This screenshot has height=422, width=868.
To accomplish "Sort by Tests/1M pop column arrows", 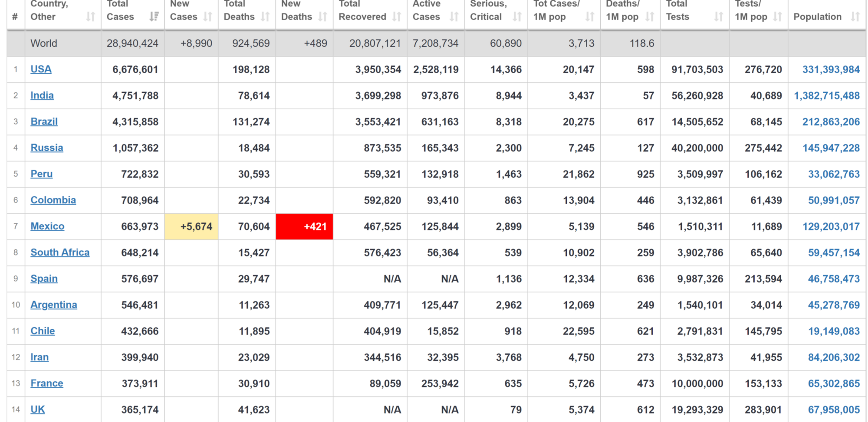I will click(x=777, y=17).
